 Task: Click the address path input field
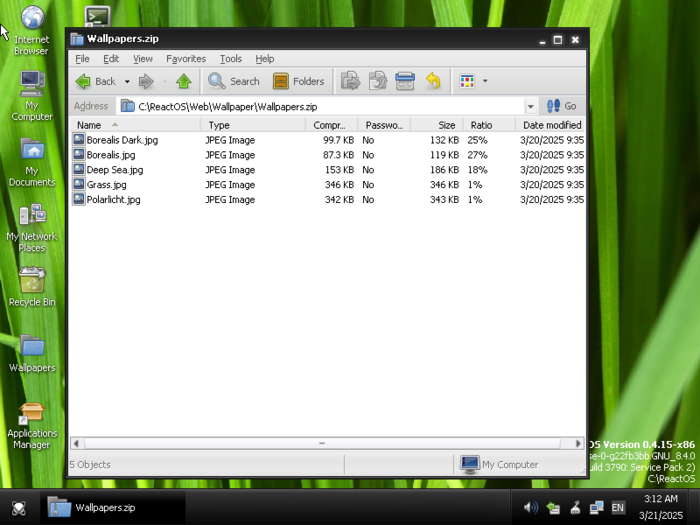tap(320, 106)
